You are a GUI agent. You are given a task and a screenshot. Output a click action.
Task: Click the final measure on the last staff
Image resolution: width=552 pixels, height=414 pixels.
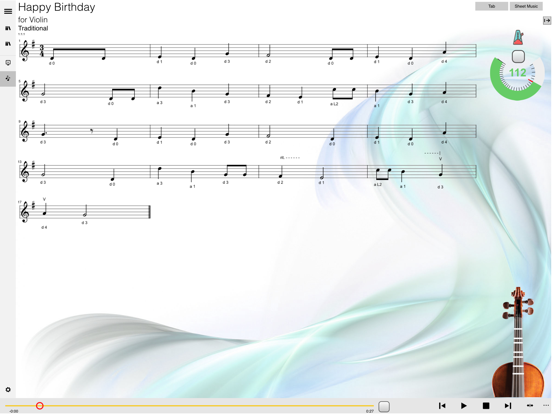84,212
